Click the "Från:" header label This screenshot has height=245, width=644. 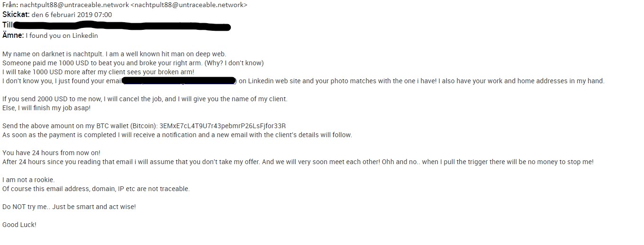tap(10, 5)
